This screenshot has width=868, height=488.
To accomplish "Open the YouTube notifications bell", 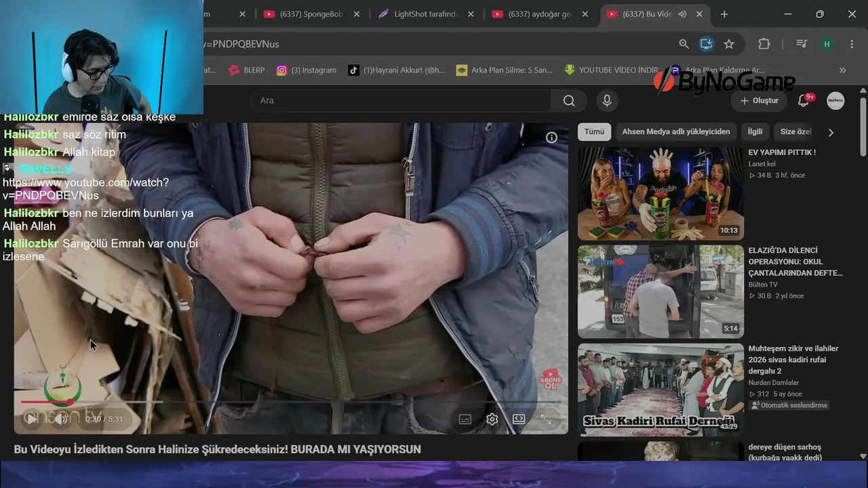I will point(804,101).
